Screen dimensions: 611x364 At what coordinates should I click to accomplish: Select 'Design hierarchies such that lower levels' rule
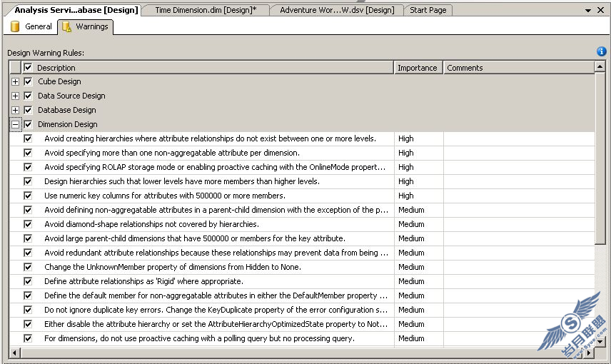click(x=182, y=181)
